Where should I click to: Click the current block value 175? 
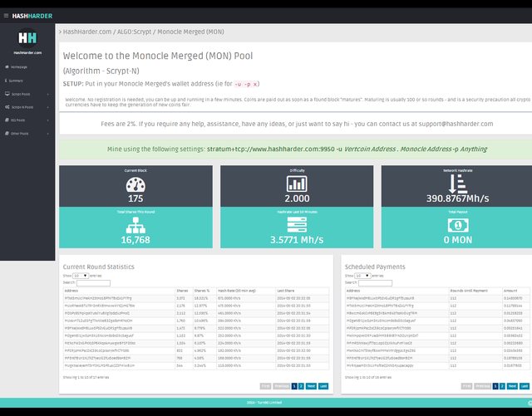pyautogui.click(x=135, y=198)
